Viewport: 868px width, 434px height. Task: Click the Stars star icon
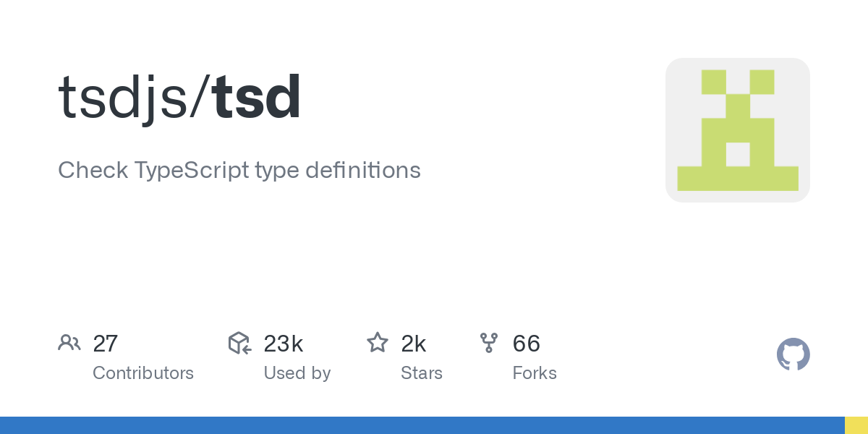(378, 343)
